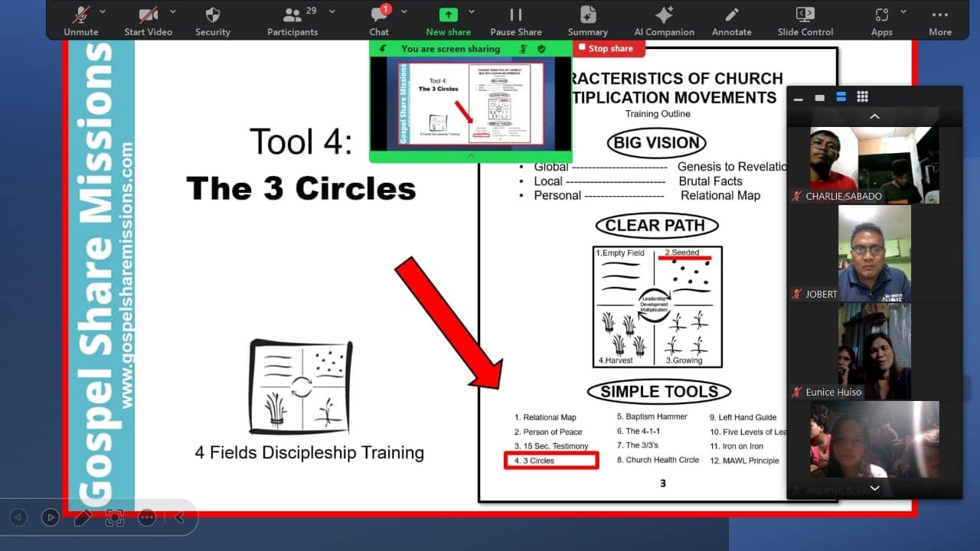
Task: Switch video panel to single small view
Action: [819, 97]
